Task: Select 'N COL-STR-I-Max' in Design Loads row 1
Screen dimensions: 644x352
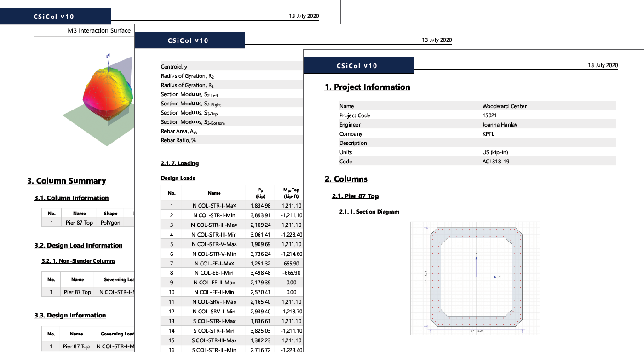Action: (x=214, y=205)
